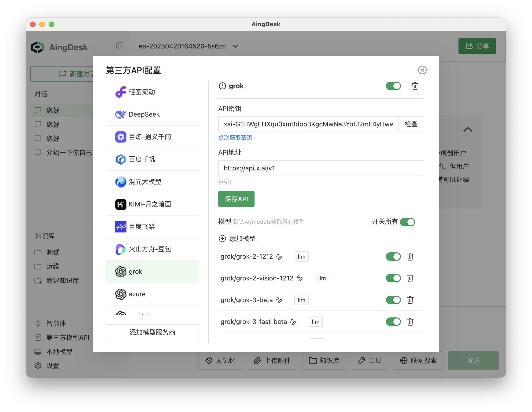The height and width of the screenshot is (412, 532).
Task: Delete grok-3-fast-beta model via trash icon
Action: pyautogui.click(x=410, y=322)
